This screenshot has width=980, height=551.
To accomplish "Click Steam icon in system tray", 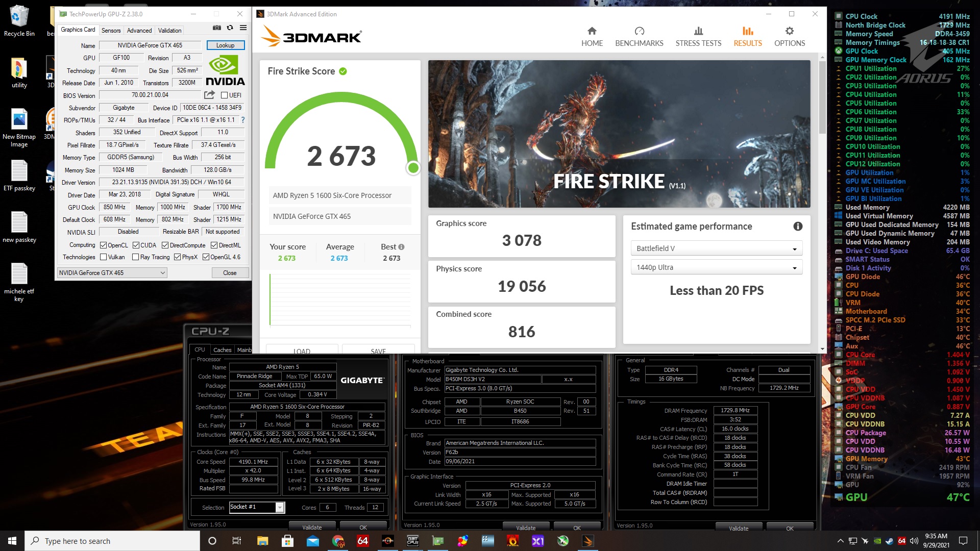I will [889, 541].
